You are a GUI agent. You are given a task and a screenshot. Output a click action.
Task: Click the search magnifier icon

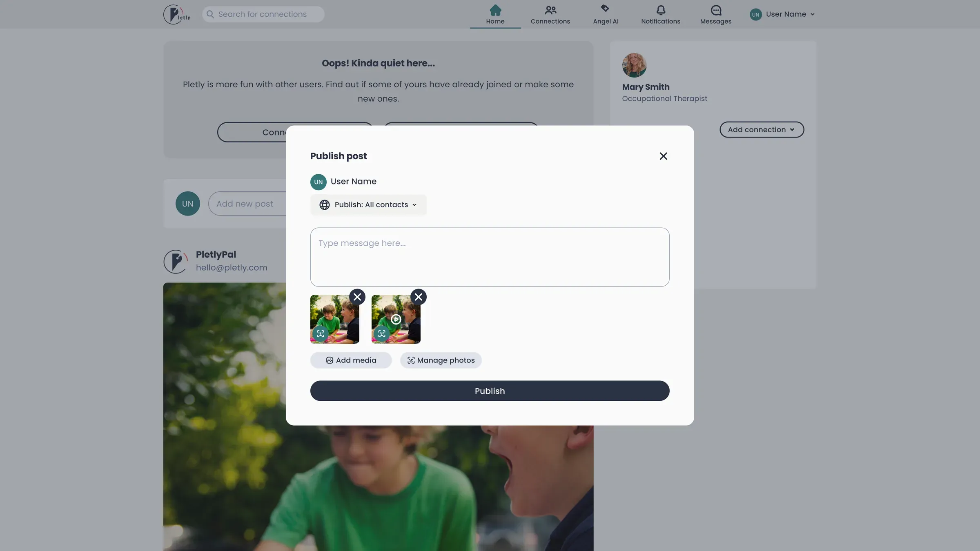pos(210,14)
